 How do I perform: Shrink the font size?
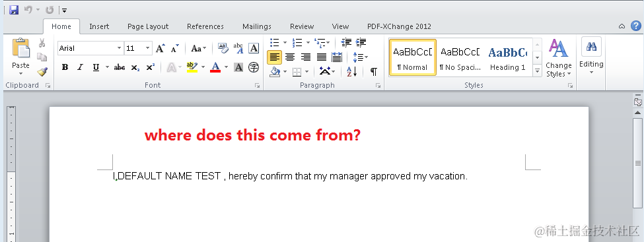point(175,48)
